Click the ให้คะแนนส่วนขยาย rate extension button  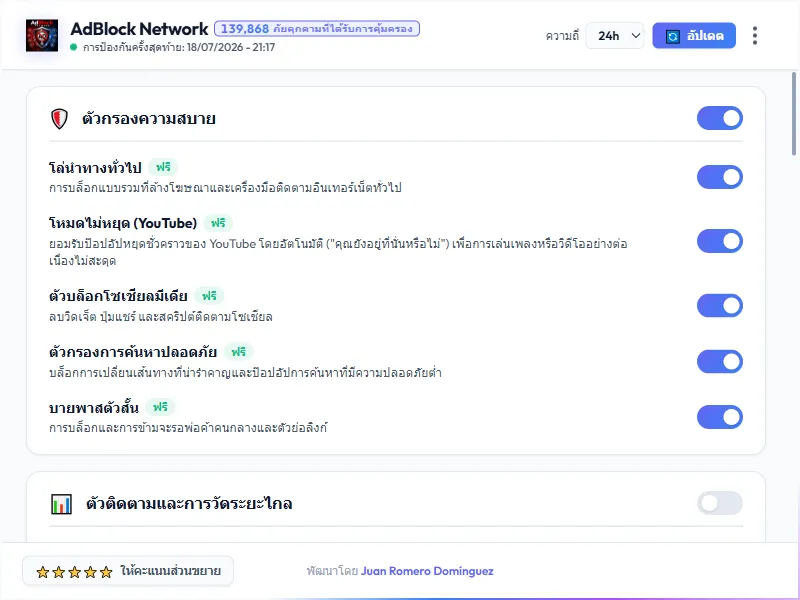click(x=128, y=571)
